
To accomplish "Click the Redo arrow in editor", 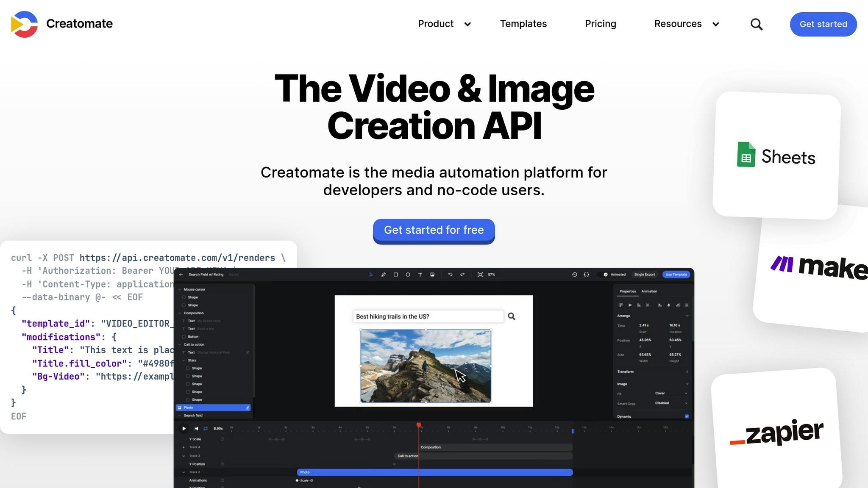I will click(462, 274).
